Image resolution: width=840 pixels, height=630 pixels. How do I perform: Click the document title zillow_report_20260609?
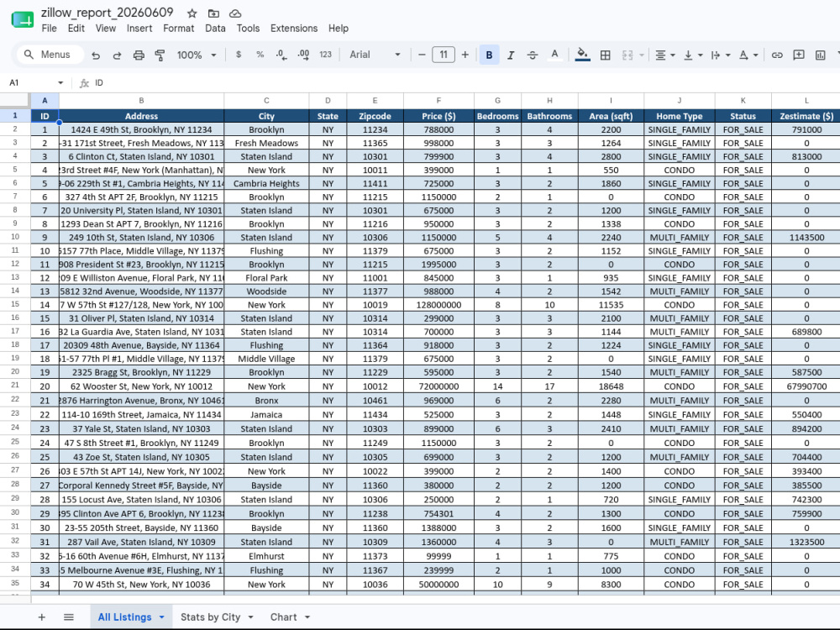(108, 13)
